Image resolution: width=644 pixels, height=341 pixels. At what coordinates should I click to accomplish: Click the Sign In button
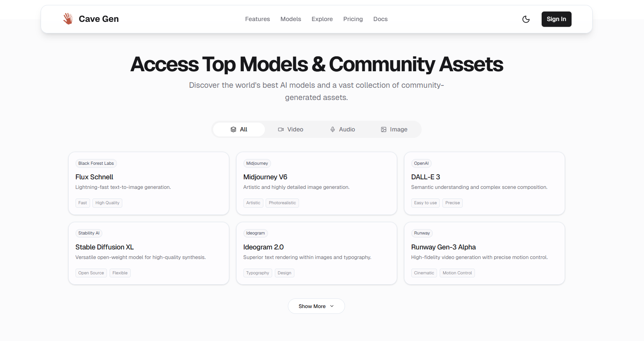[x=556, y=19]
